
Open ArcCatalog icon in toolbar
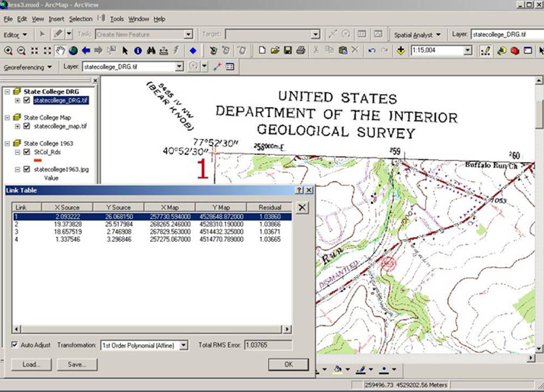tap(501, 50)
